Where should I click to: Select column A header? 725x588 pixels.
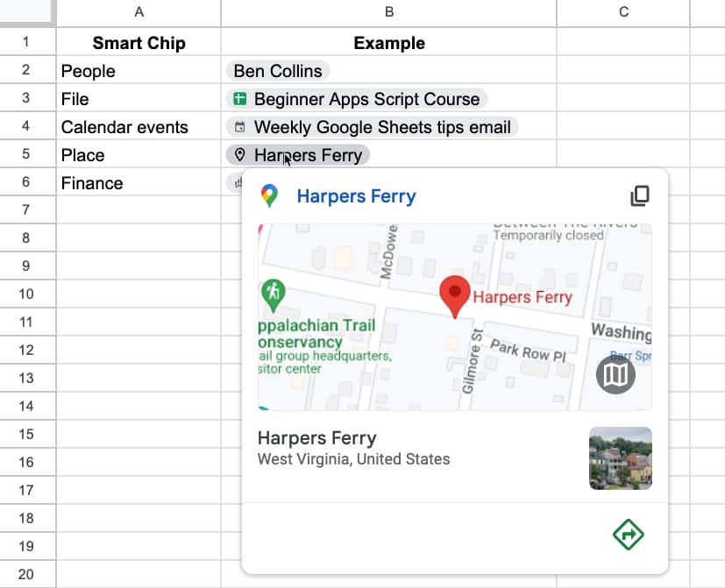point(139,13)
